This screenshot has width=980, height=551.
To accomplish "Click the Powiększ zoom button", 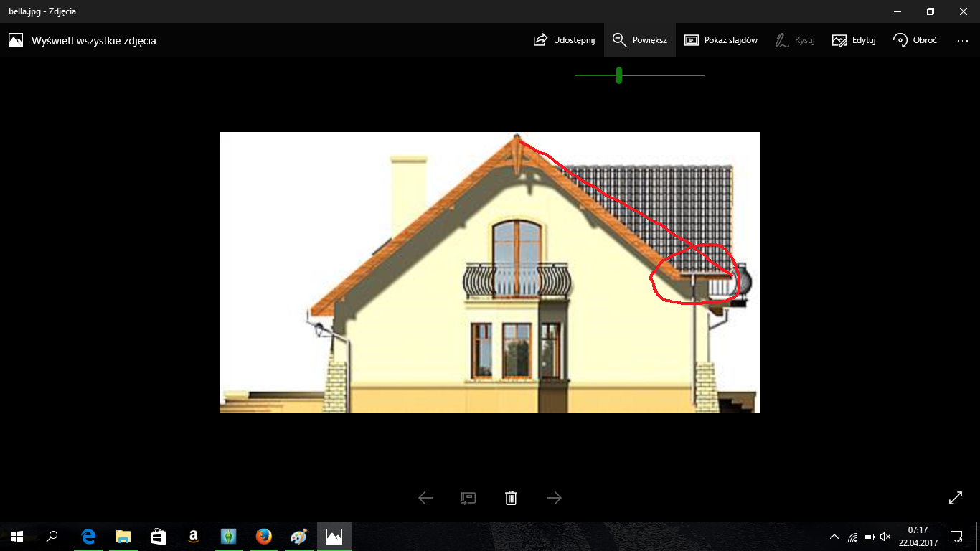I will [640, 40].
